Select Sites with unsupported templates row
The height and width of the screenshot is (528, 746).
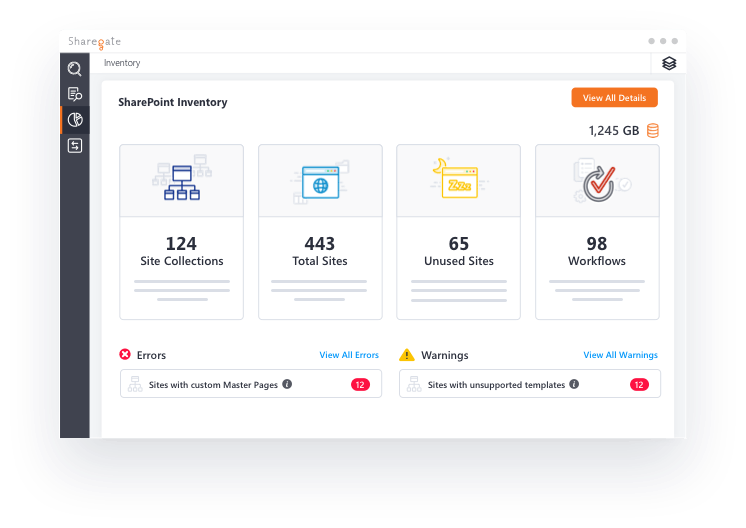530,384
